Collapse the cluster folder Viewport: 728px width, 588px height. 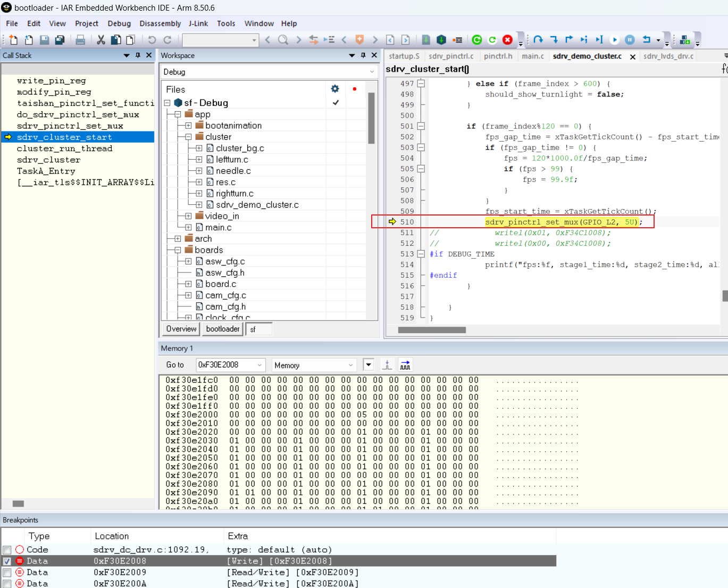click(x=188, y=137)
